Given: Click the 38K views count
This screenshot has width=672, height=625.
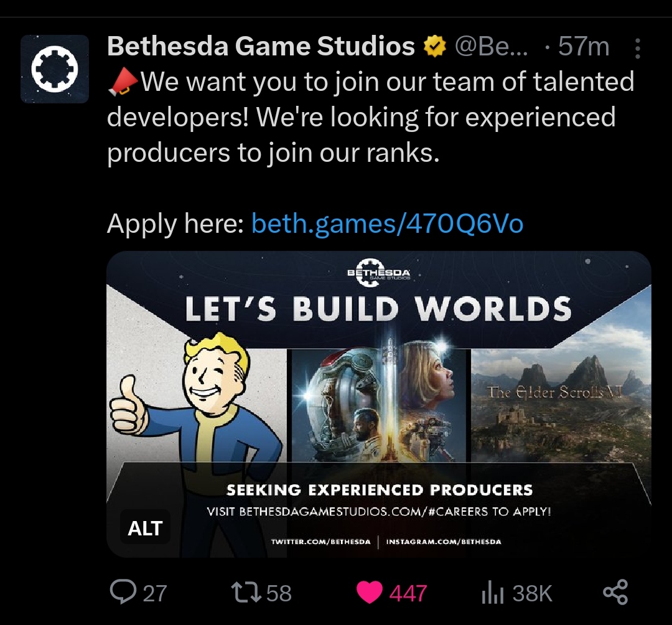Looking at the screenshot, I should coord(532,593).
